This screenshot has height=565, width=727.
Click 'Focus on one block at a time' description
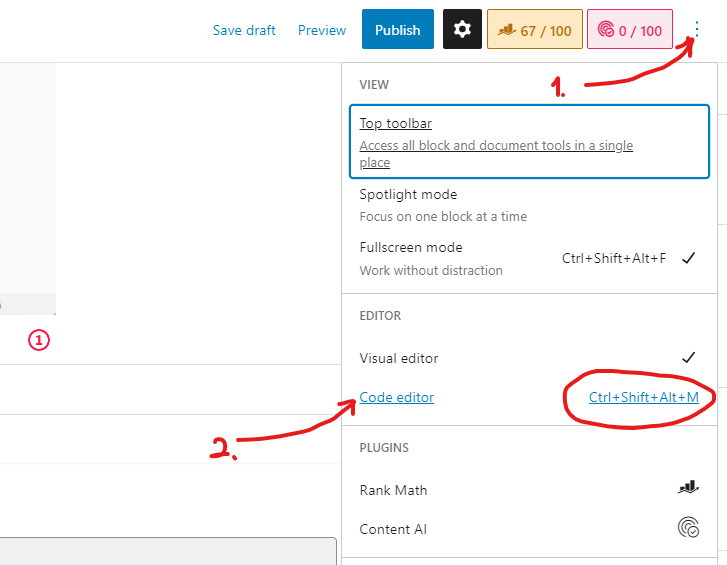[x=443, y=216]
